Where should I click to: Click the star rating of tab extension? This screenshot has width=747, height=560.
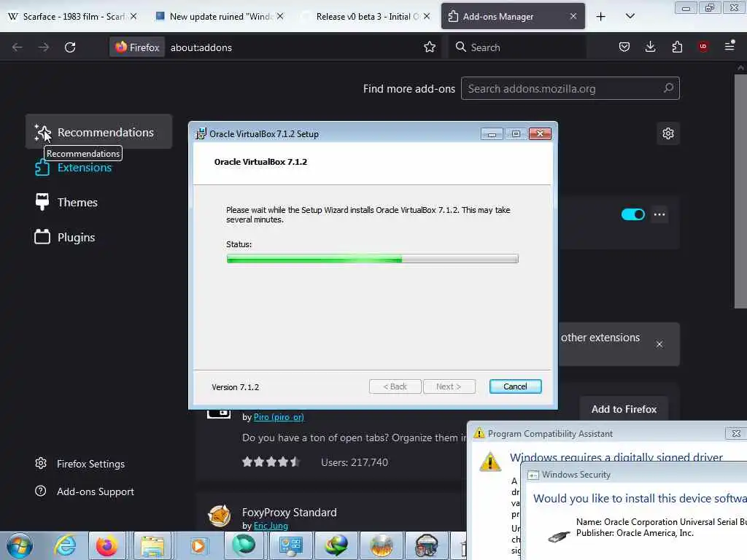click(x=271, y=462)
